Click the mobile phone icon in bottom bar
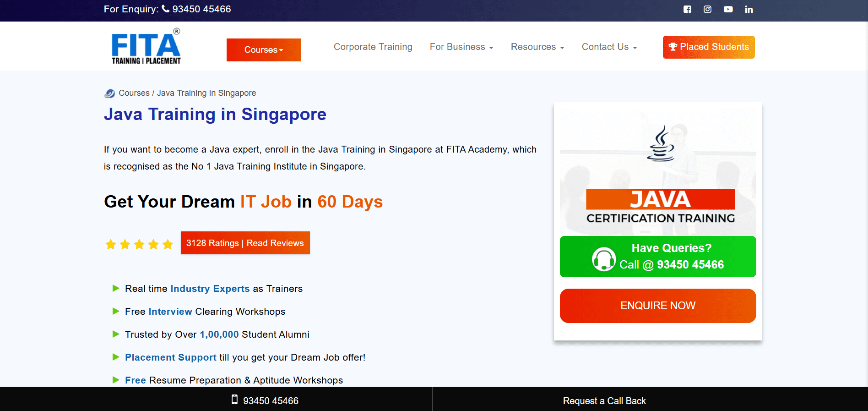Screen dimensions: 868x411 (x=234, y=400)
